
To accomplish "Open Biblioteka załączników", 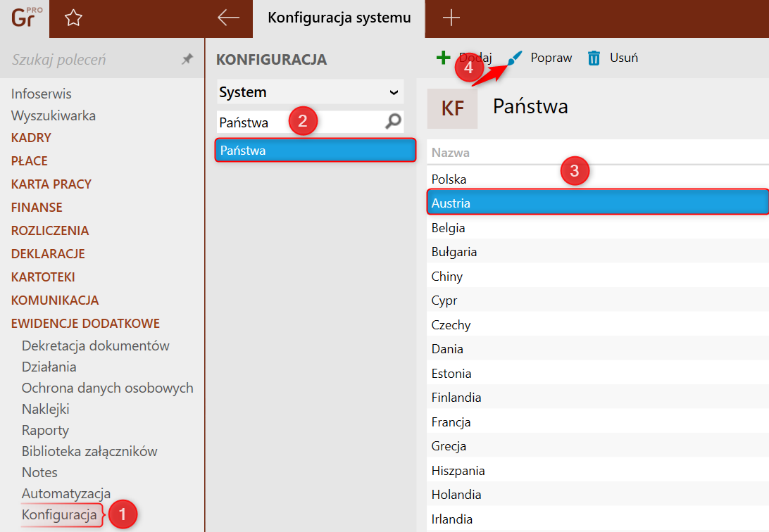I will pyautogui.click(x=89, y=451).
